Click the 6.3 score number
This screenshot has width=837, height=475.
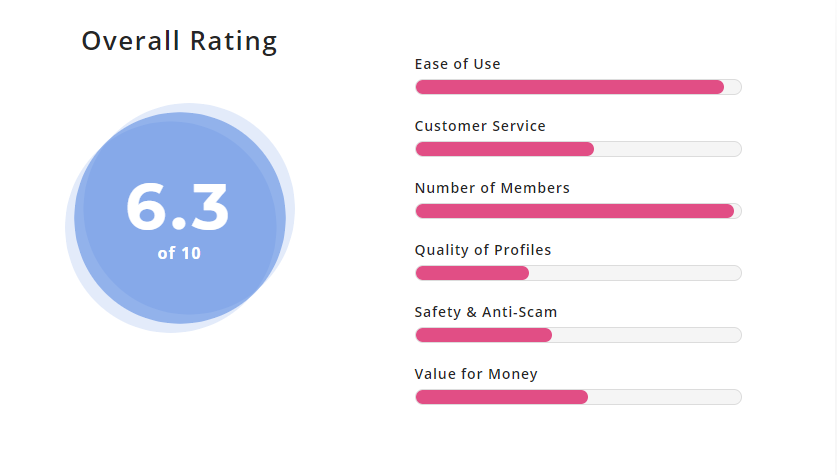pyautogui.click(x=178, y=208)
